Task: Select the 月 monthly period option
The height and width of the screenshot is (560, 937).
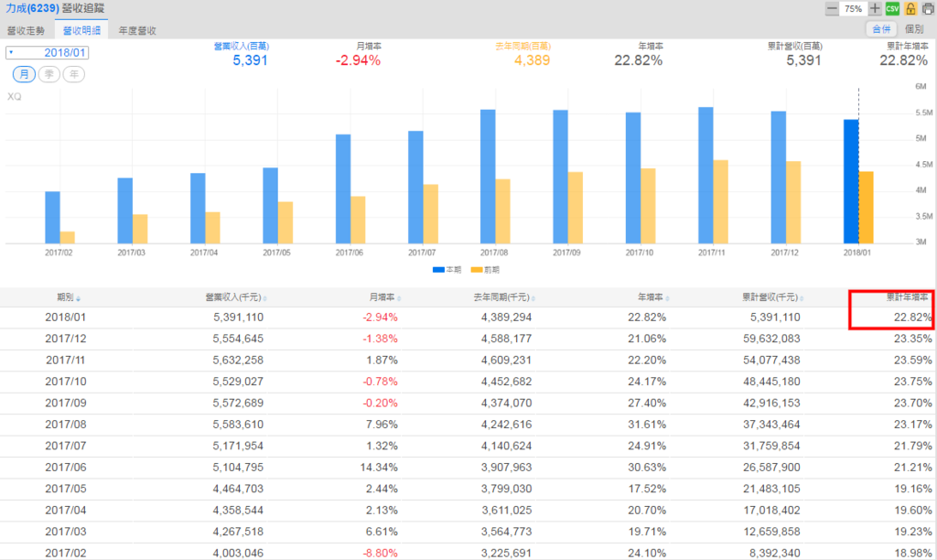Action: pos(24,74)
